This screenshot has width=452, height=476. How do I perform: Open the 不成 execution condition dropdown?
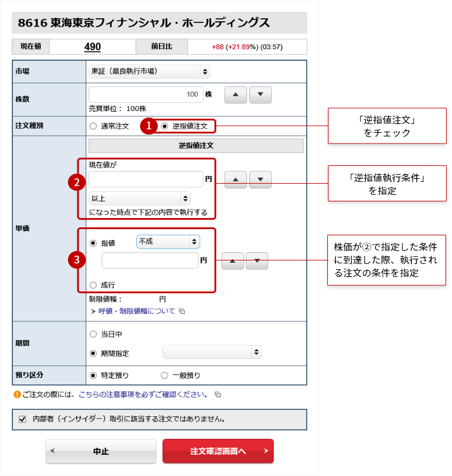(x=168, y=242)
